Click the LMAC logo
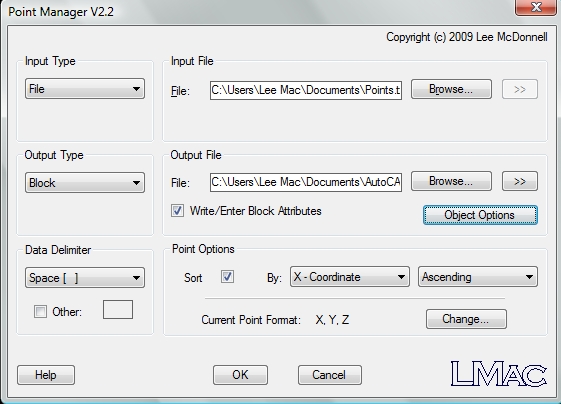This screenshot has width=561, height=404. coord(499,374)
